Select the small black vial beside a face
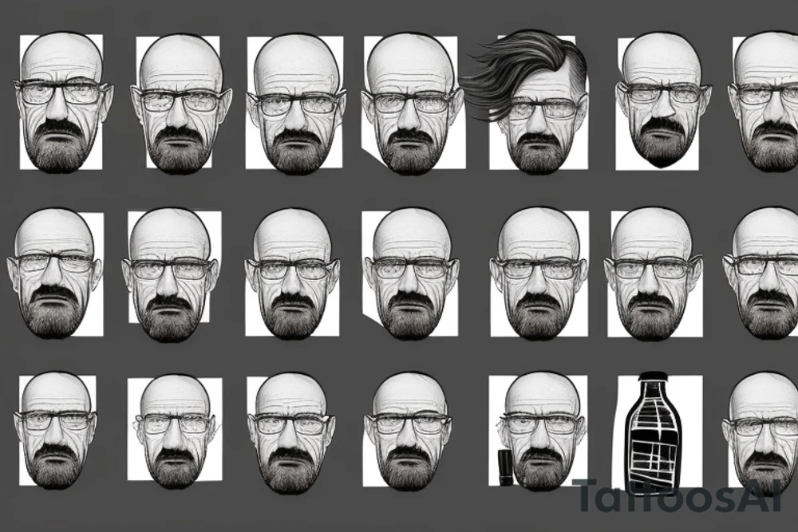Viewport: 798px width, 532px height. point(505,467)
